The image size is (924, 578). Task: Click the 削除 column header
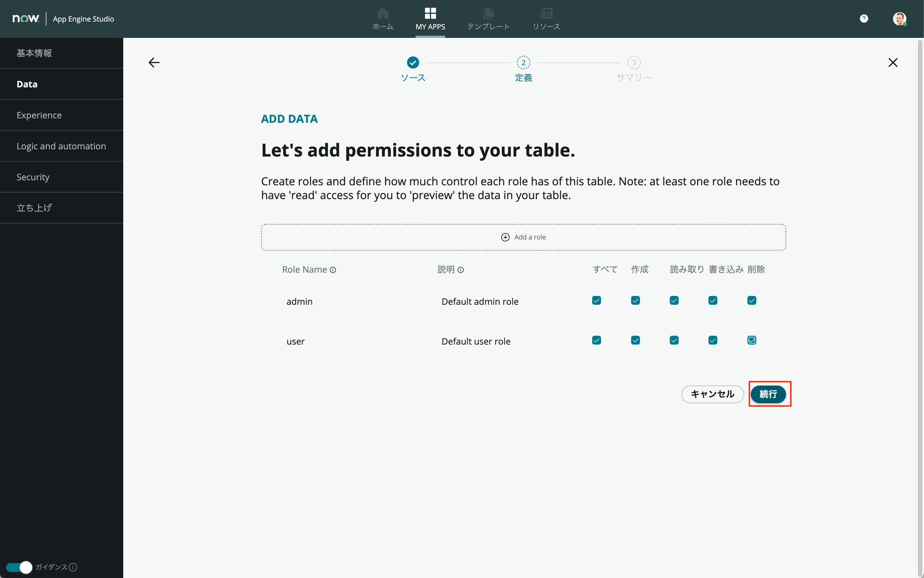756,270
